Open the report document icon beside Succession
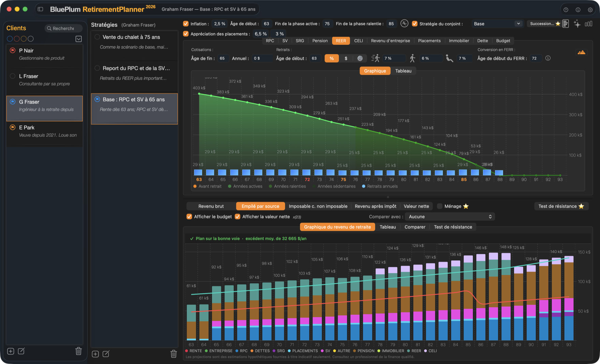Image resolution: width=600 pixels, height=364 pixels. click(566, 23)
